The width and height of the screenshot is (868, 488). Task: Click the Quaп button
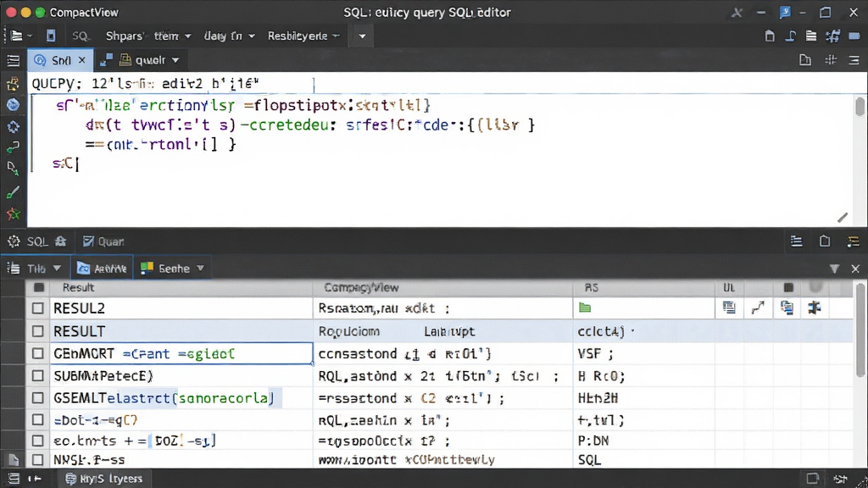tap(103, 241)
